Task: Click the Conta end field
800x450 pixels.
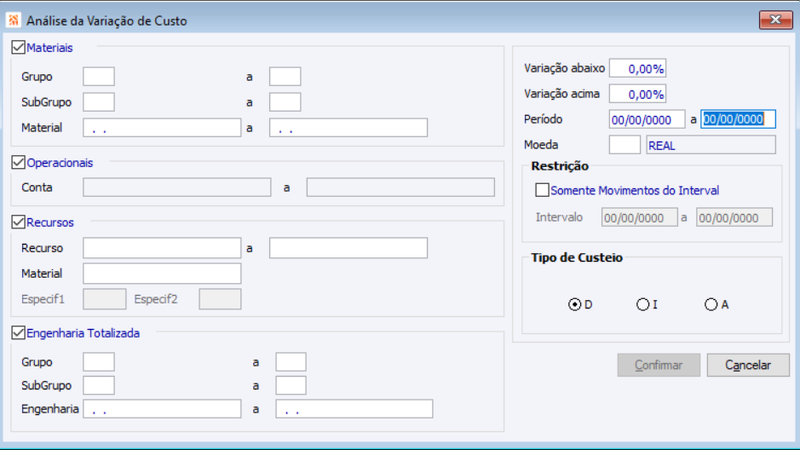Action: pos(401,187)
